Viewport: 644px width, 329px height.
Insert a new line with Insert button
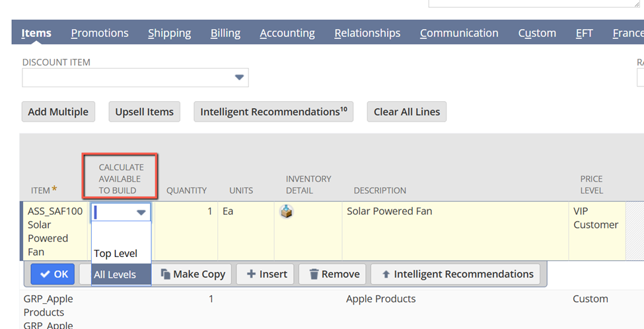(266, 274)
